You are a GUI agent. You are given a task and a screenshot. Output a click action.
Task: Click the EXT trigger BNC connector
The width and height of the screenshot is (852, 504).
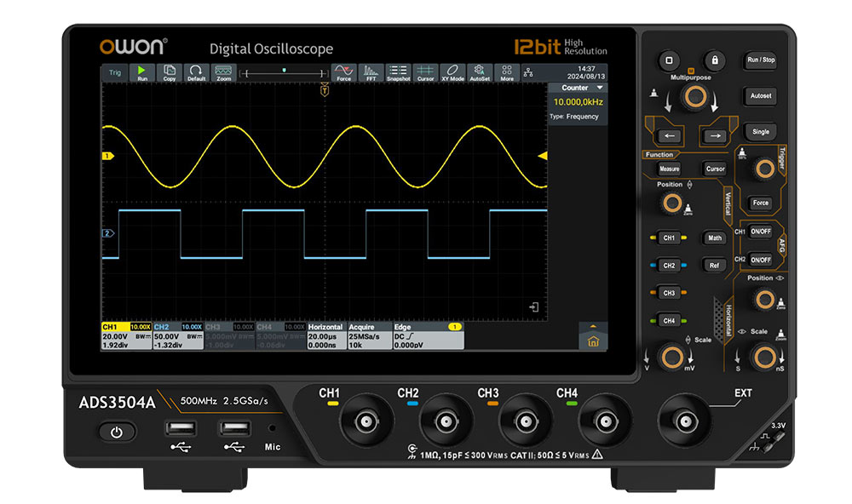tap(685, 421)
